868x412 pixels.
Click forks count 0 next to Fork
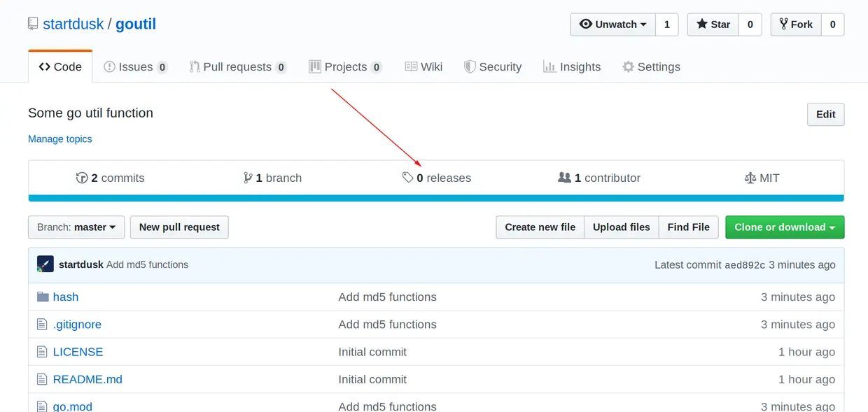point(833,24)
